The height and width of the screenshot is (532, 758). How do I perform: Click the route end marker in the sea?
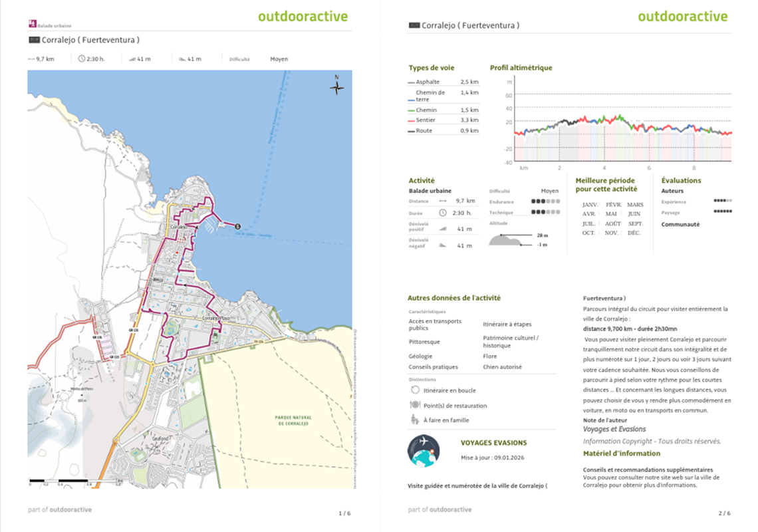pos(238,226)
